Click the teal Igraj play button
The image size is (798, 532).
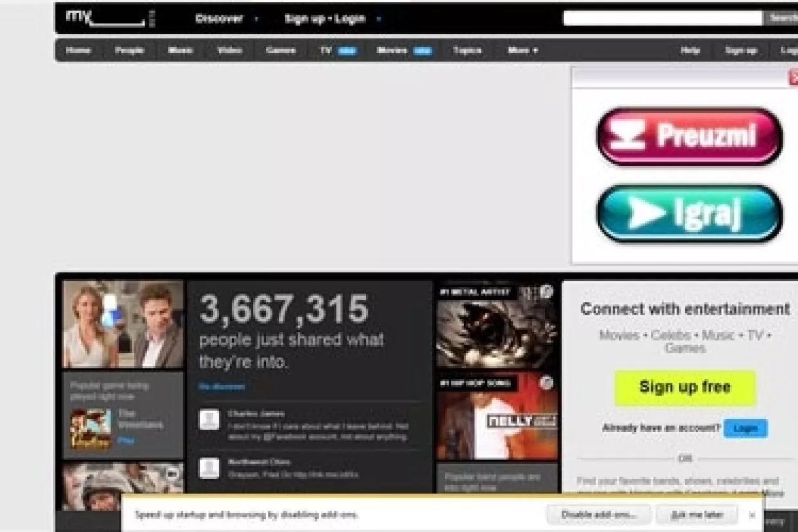click(x=690, y=214)
